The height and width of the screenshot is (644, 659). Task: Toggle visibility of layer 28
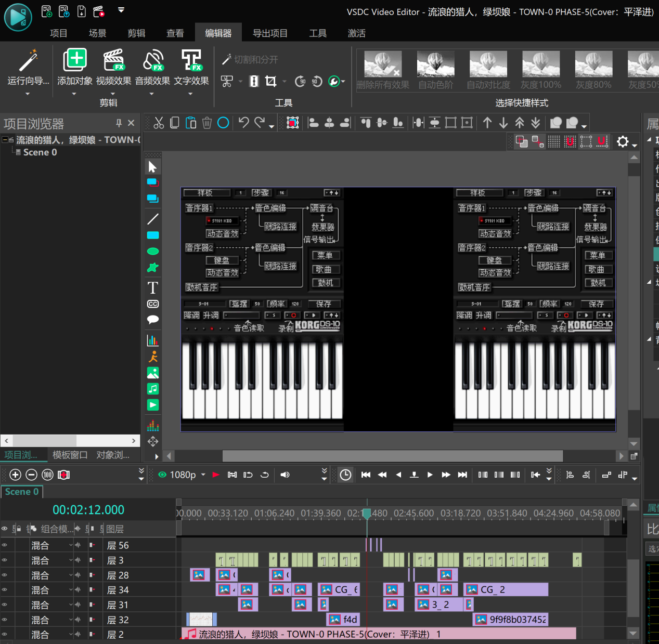tap(5, 575)
